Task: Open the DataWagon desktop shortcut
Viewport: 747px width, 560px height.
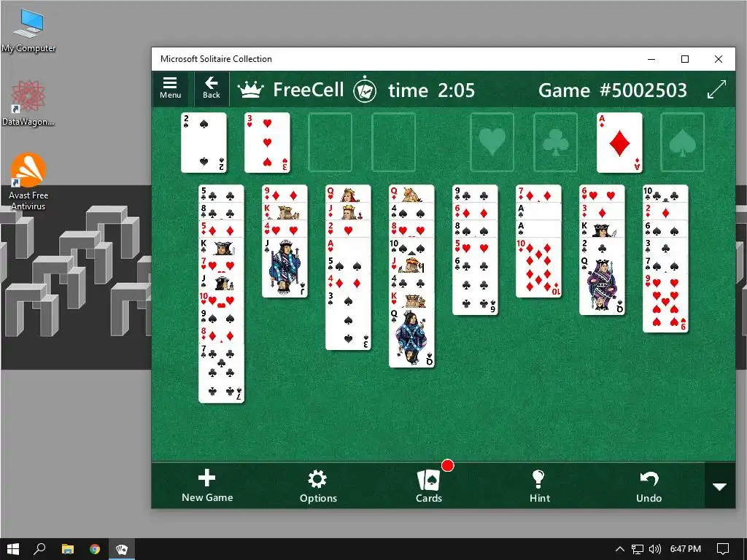Action: [x=28, y=103]
